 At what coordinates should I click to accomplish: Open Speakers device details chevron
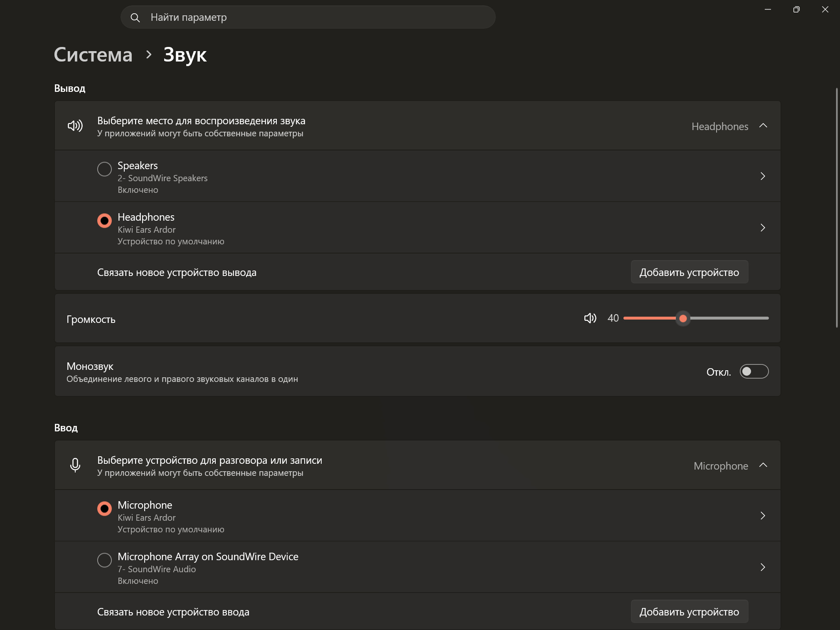[763, 176]
